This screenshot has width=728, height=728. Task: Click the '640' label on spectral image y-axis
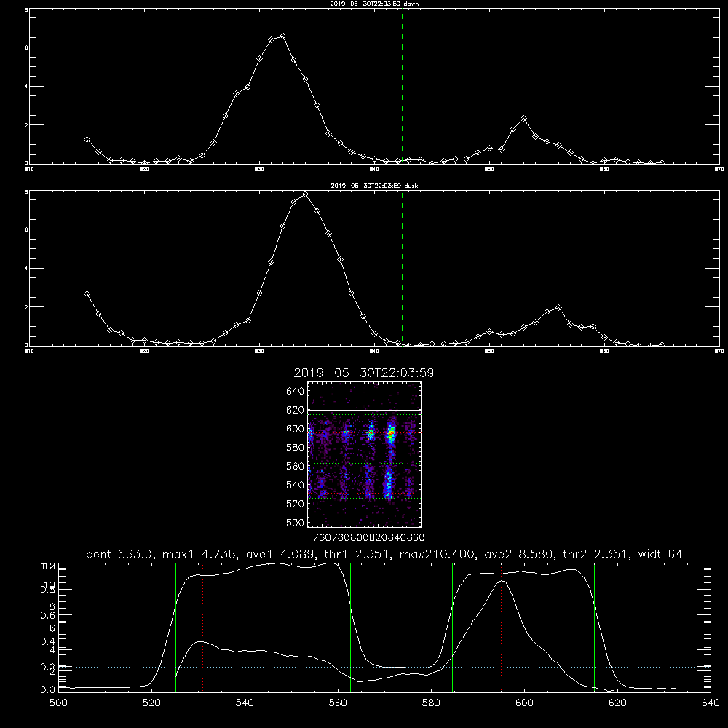tap(296, 391)
